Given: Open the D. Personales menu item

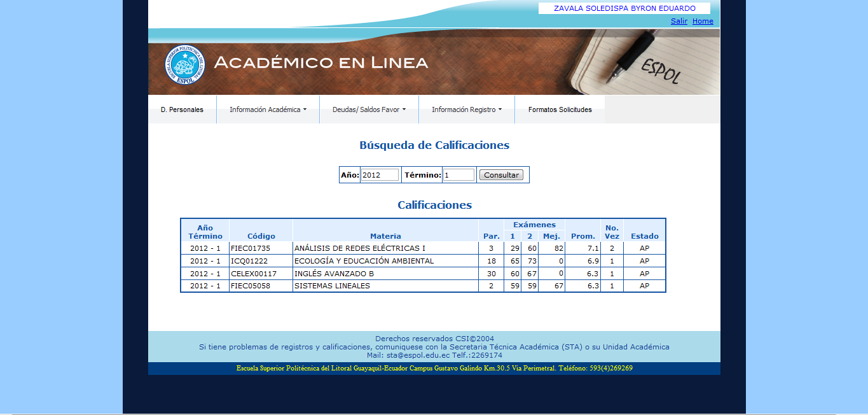Looking at the screenshot, I should (x=182, y=109).
